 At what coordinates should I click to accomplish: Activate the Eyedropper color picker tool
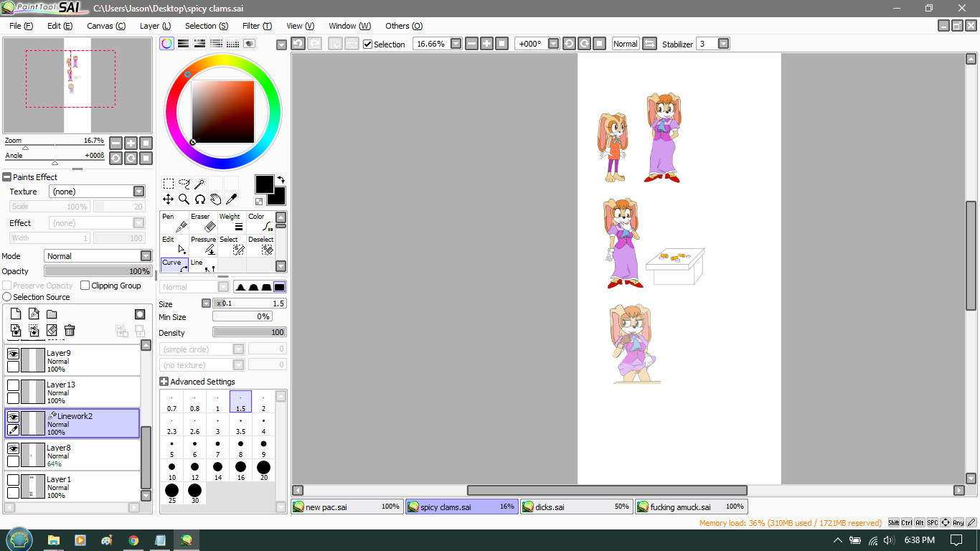pos(232,199)
